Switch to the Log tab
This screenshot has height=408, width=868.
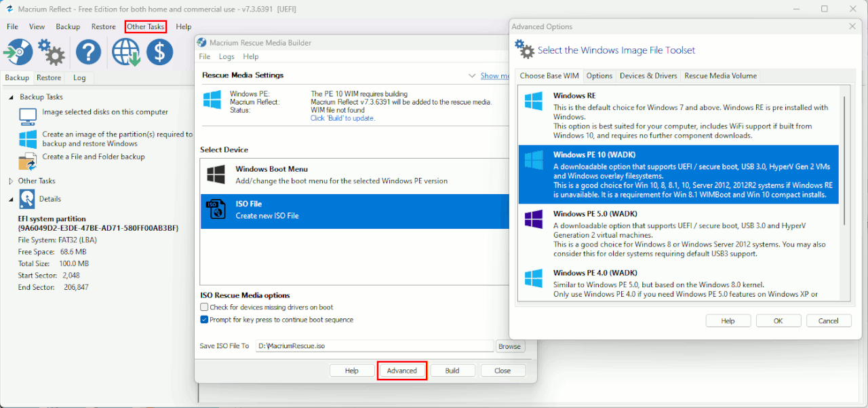79,77
